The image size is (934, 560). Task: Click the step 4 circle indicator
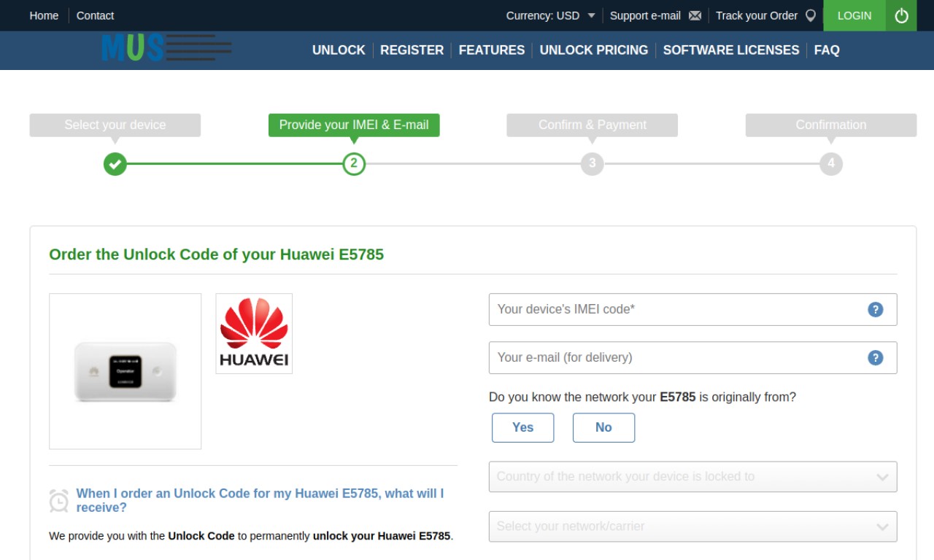(x=831, y=164)
